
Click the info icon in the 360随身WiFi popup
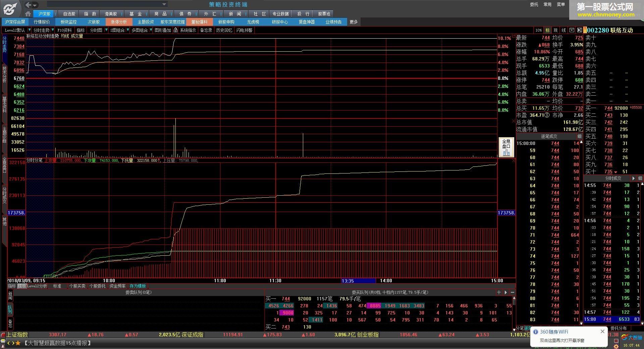coord(536,332)
